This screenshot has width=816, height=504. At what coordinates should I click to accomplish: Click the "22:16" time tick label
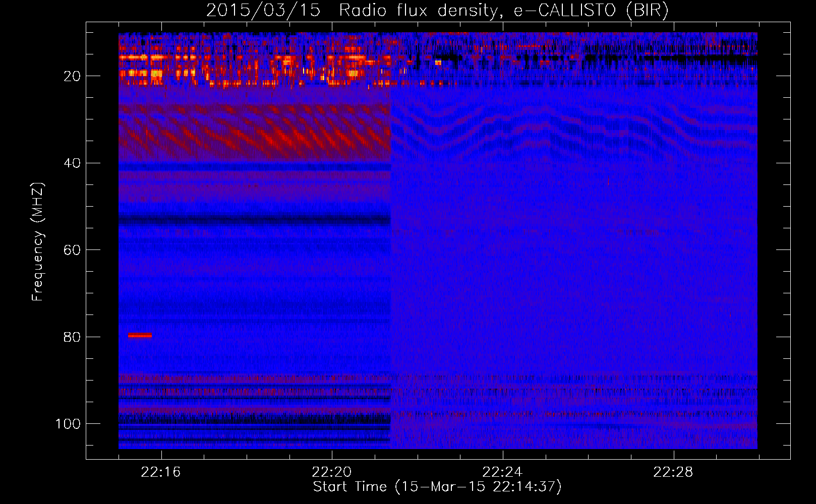coord(161,472)
